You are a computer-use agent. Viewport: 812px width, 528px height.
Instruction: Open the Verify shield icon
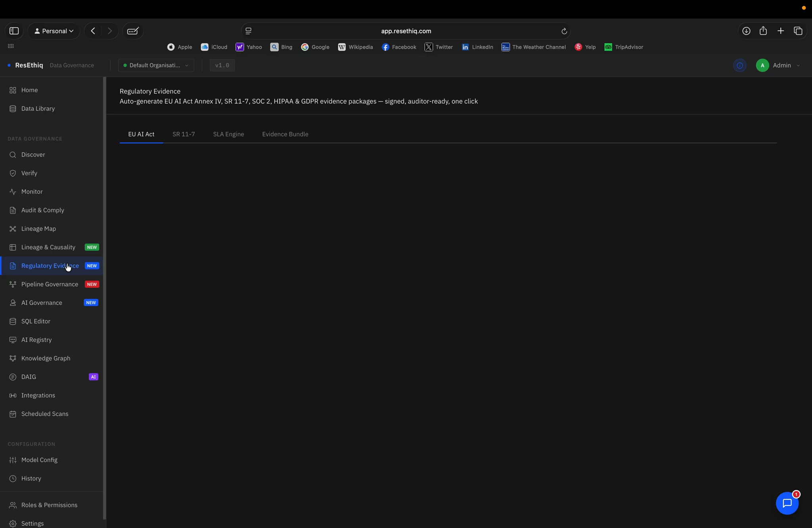(13, 173)
